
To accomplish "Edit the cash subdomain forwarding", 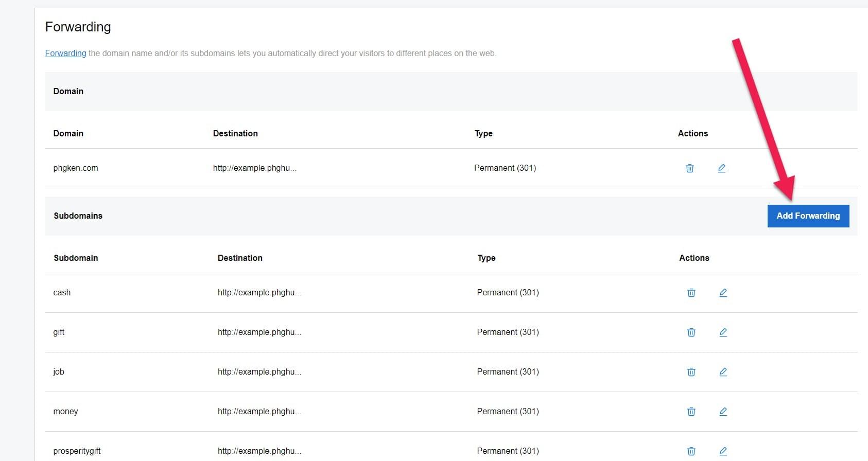I will (x=723, y=293).
